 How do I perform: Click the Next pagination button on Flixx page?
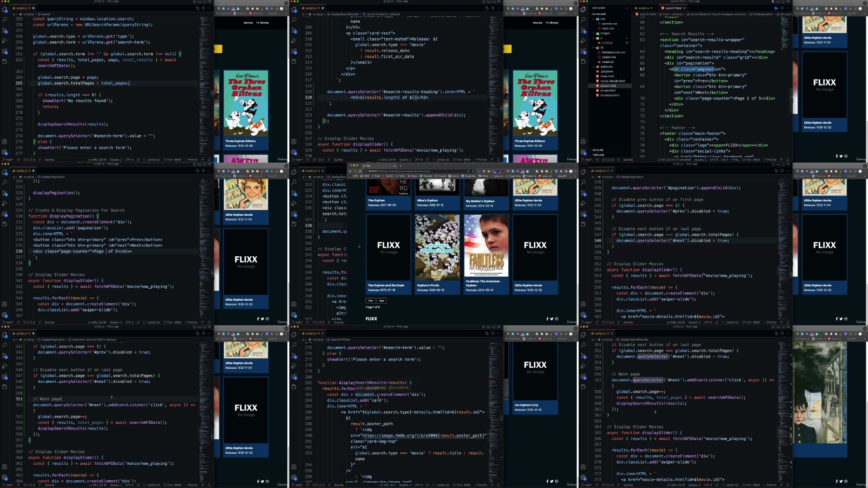[x=381, y=301]
